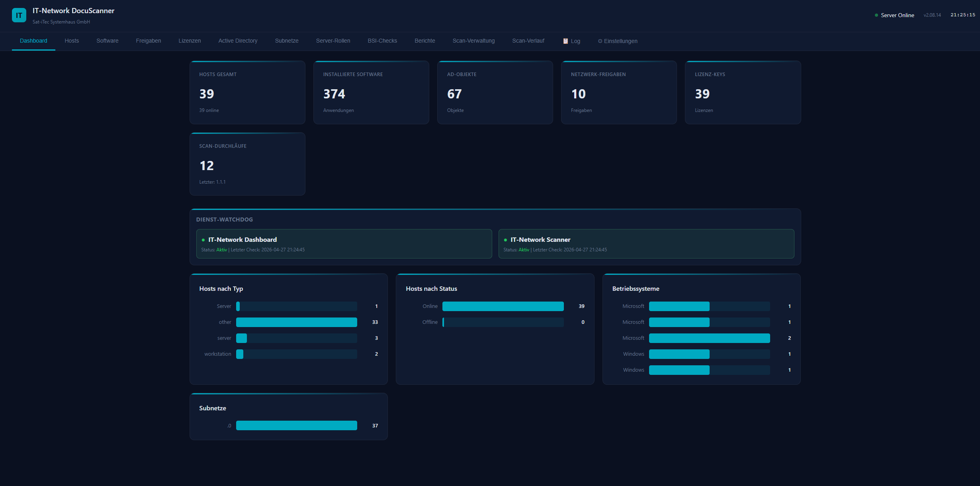The width and height of the screenshot is (980, 486).
Task: Open the Lizenz-Keys card
Action: point(743,92)
